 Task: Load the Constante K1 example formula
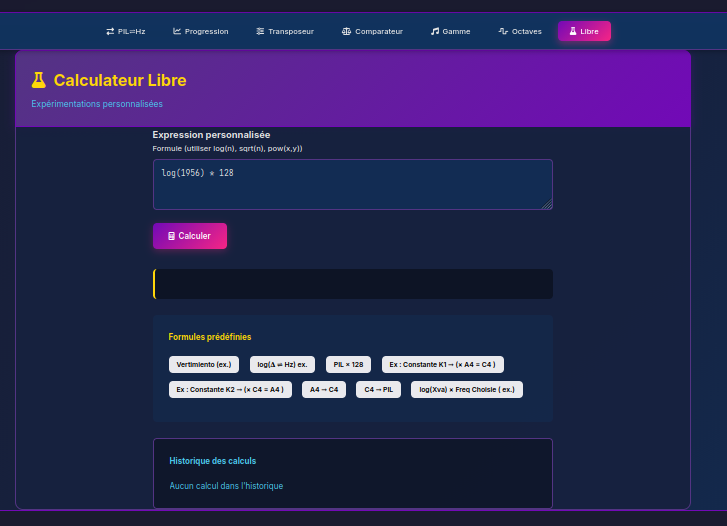pos(442,364)
